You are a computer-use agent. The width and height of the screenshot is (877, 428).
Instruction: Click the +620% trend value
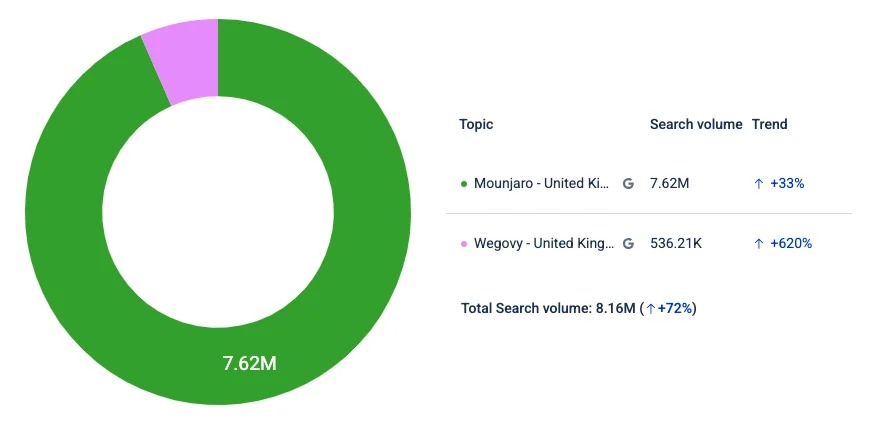pyautogui.click(x=791, y=243)
